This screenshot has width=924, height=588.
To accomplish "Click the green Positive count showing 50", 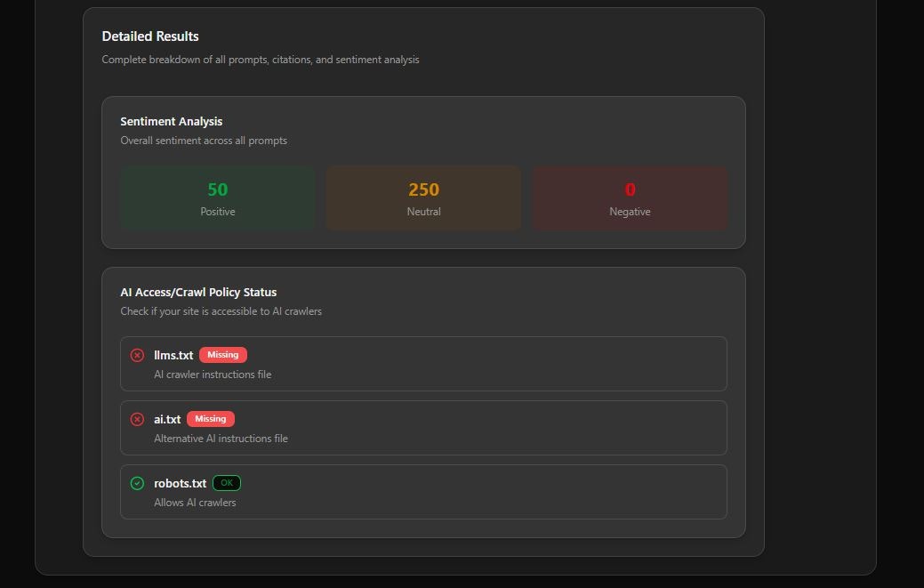I will click(217, 189).
